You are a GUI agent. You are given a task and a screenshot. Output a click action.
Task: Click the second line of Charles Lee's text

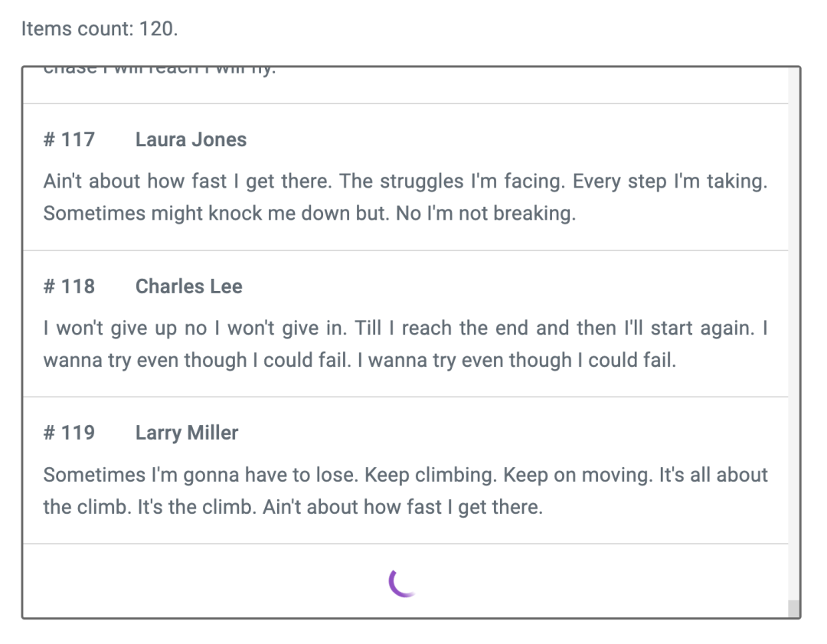(360, 360)
